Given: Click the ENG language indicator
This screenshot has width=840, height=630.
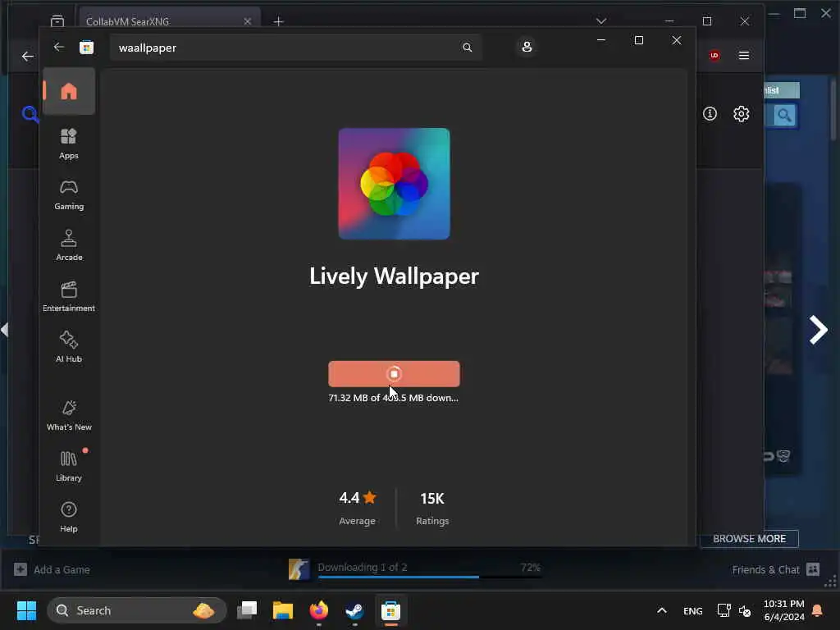Looking at the screenshot, I should 692,610.
